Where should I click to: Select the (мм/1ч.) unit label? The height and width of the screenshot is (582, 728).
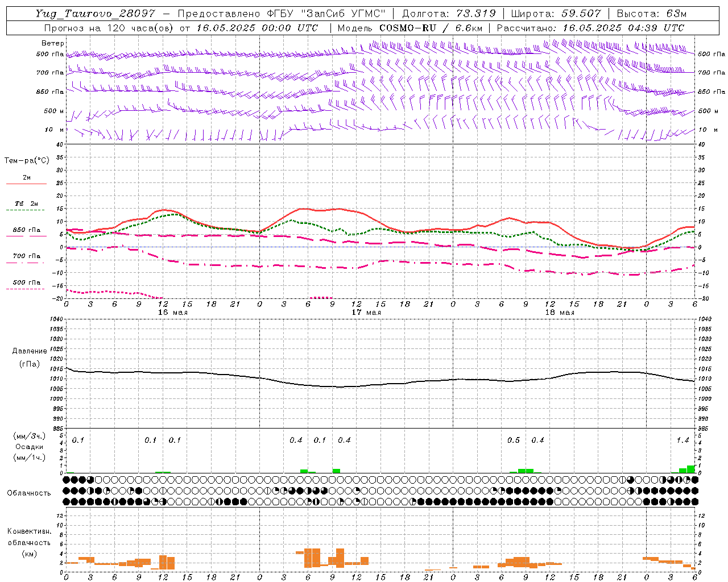(30, 458)
